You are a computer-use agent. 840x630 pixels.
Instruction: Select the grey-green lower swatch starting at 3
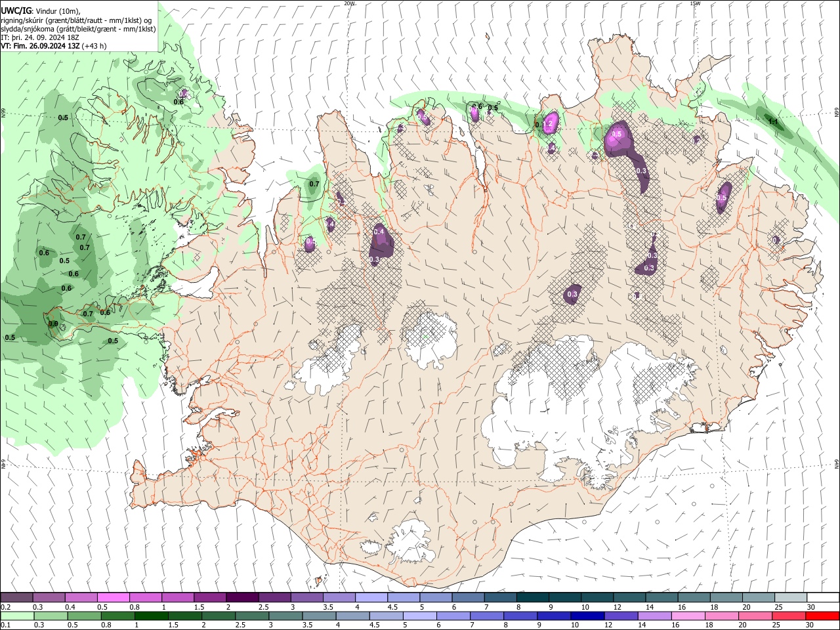point(285,616)
